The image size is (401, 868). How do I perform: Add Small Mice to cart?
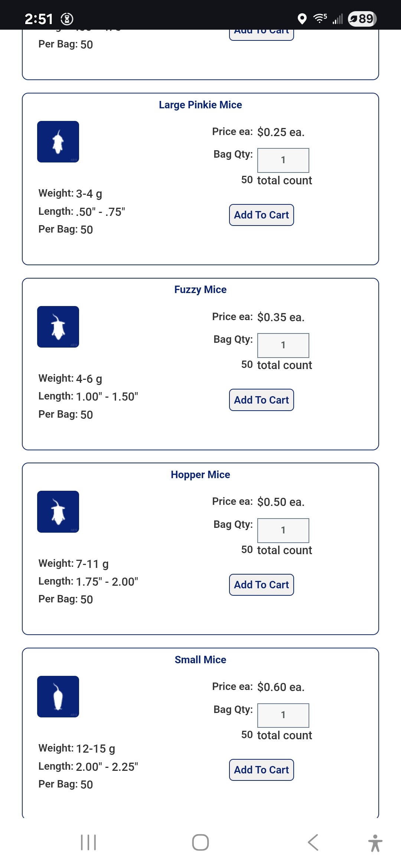[261, 770]
